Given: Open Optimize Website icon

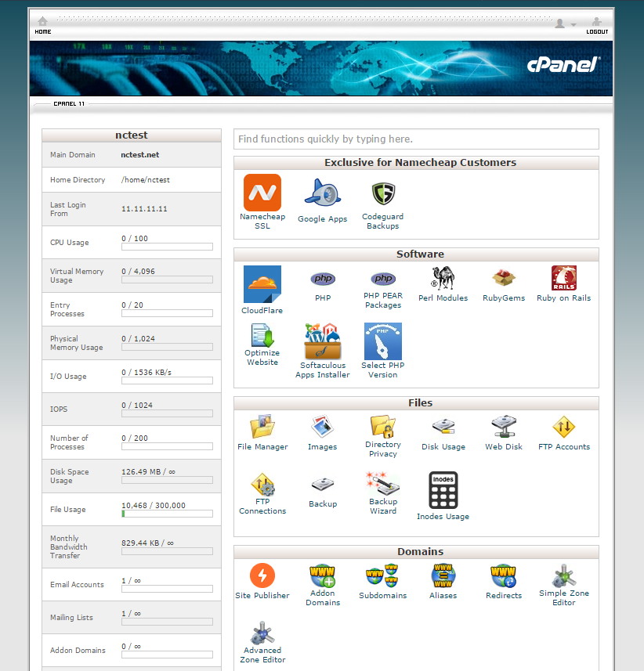Looking at the screenshot, I should (x=262, y=335).
